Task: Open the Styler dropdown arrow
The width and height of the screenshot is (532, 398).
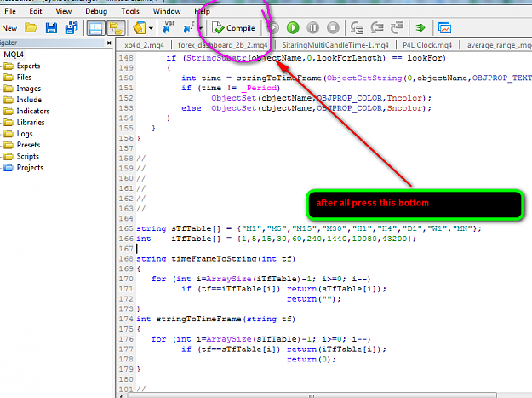Action: pos(151,28)
